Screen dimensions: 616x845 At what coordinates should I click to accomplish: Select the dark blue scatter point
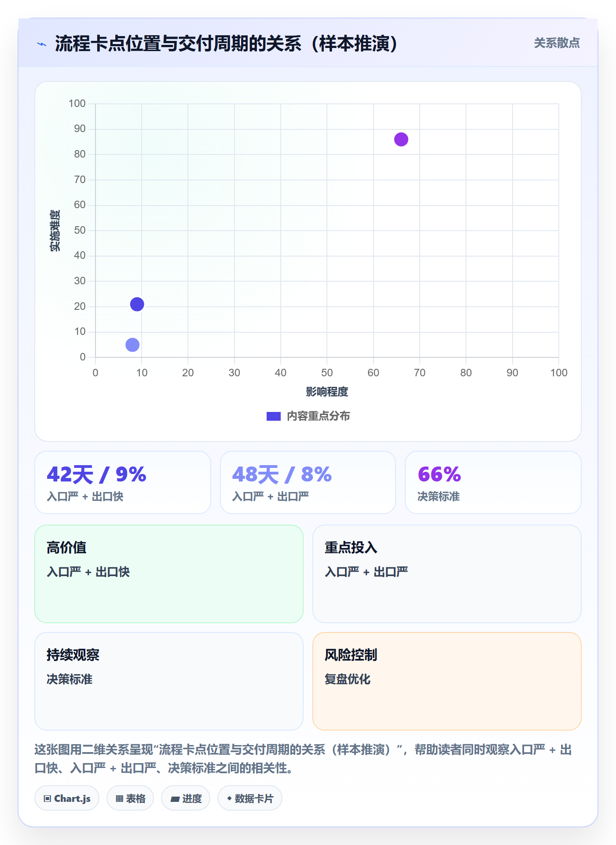pyautogui.click(x=137, y=304)
